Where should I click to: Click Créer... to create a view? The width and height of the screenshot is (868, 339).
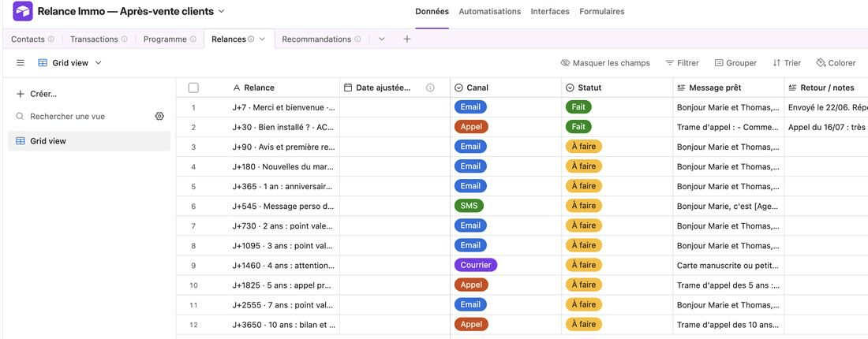tap(36, 94)
